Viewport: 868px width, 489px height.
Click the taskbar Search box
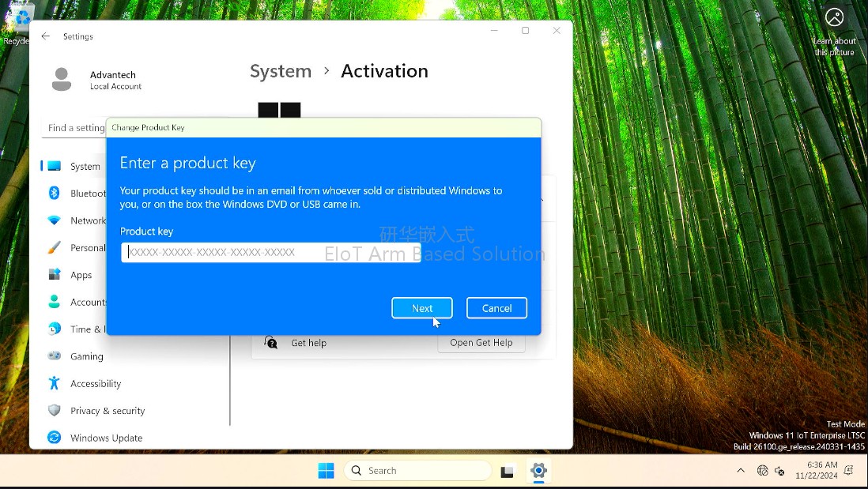click(x=418, y=471)
